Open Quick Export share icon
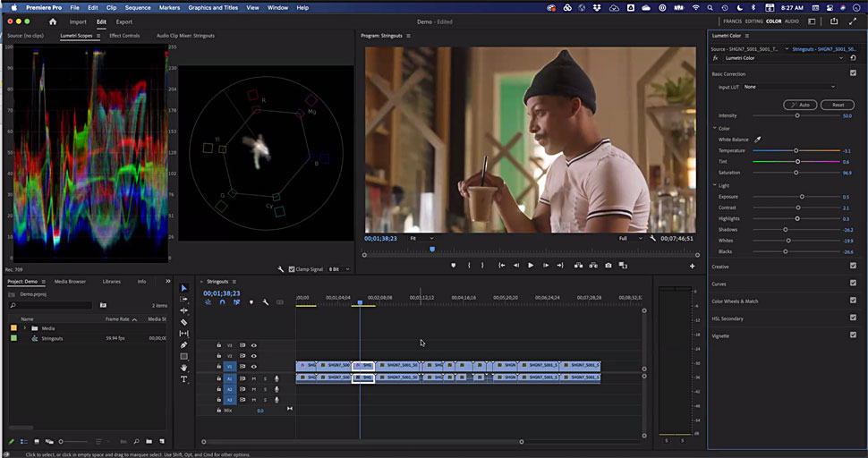 (834, 21)
